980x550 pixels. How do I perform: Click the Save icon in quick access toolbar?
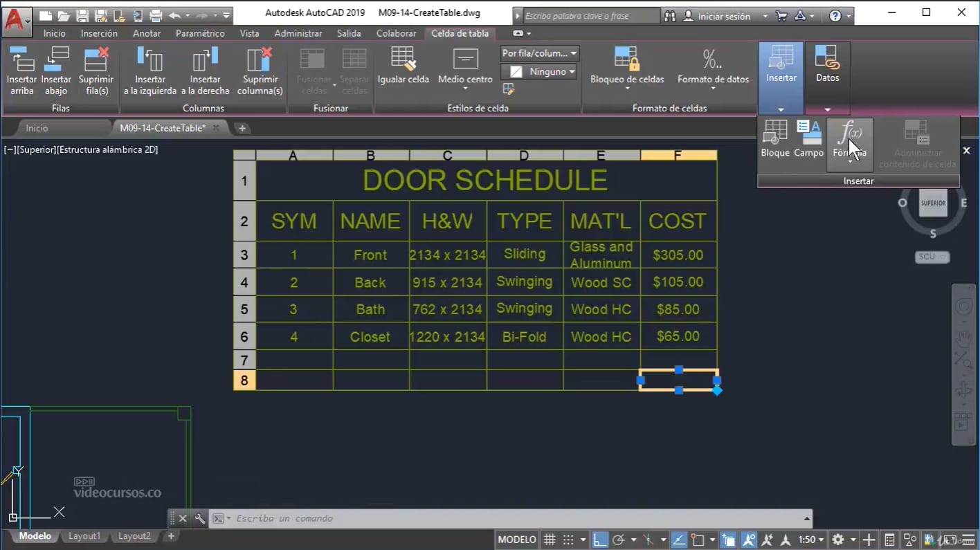[x=82, y=16]
